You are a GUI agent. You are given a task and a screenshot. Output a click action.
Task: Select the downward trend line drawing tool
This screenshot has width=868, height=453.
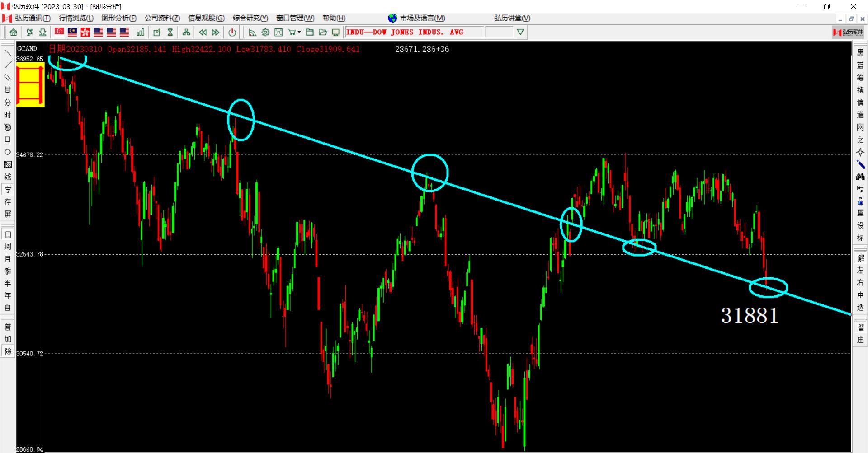click(8, 52)
